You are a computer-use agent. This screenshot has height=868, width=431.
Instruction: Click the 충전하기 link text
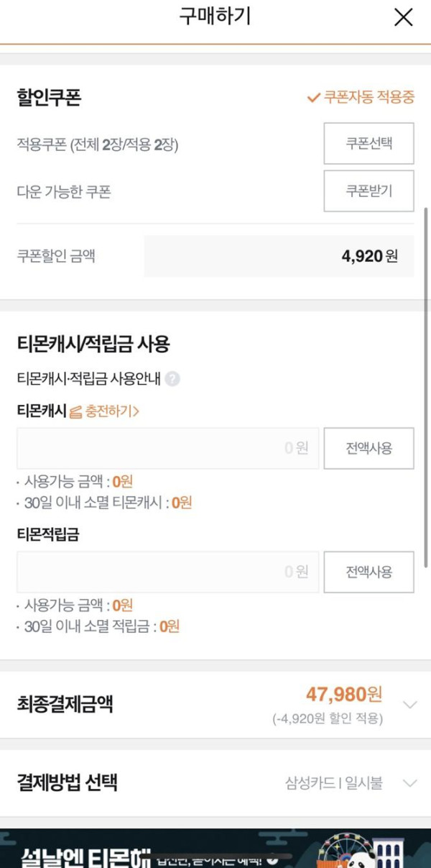(111, 412)
